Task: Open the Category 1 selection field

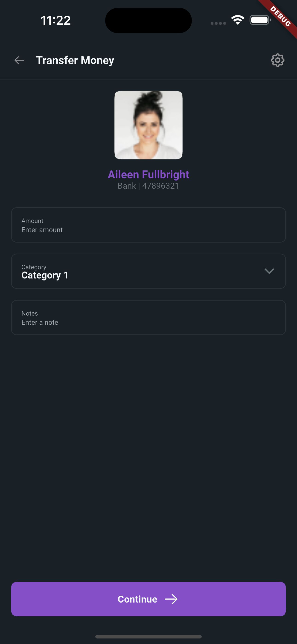Action: (x=148, y=271)
